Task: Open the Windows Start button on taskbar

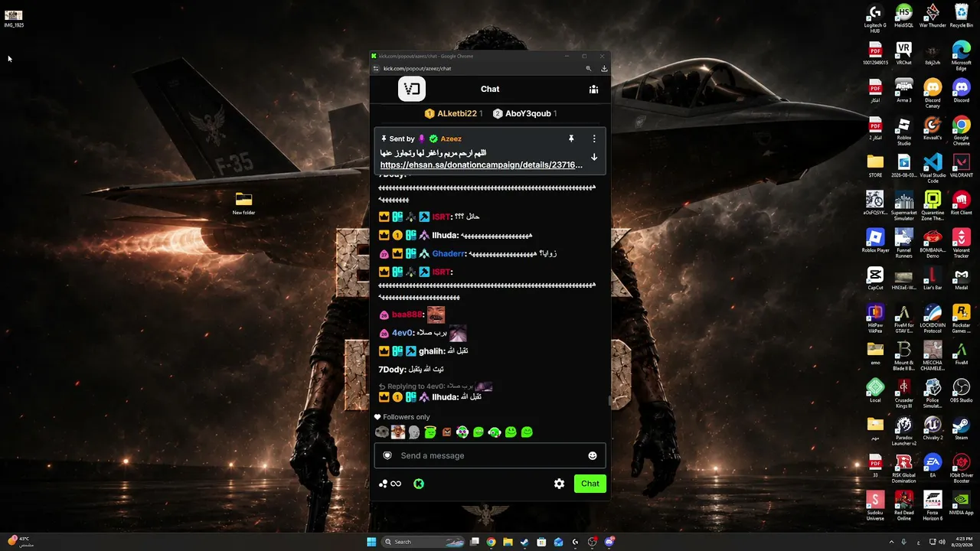Action: coord(371,542)
